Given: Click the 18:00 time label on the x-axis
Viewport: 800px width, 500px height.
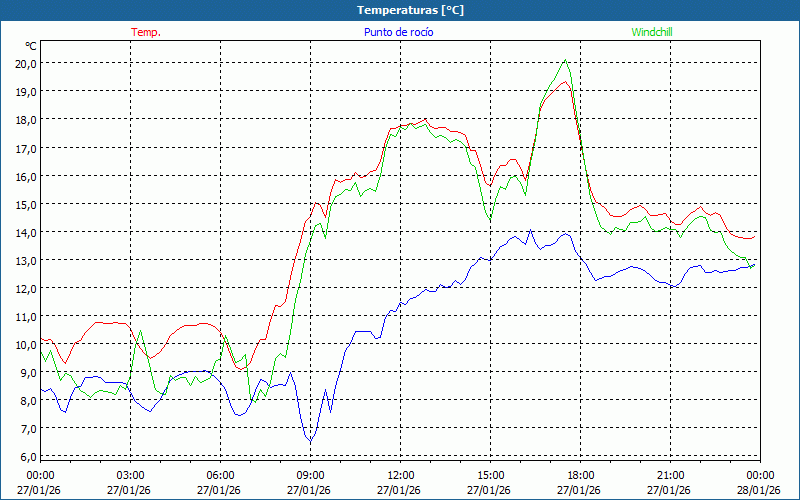Looking at the screenshot, I should (x=580, y=475).
